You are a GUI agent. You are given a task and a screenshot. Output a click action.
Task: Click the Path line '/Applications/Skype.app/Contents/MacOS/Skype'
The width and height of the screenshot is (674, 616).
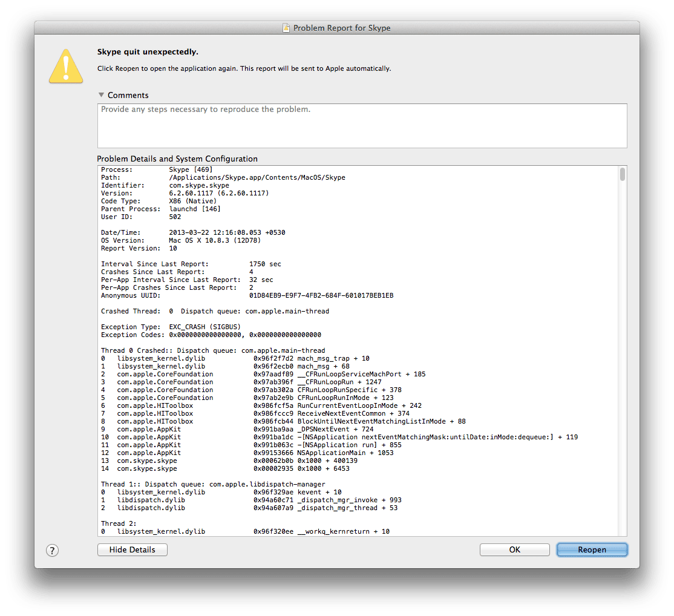coord(223,177)
